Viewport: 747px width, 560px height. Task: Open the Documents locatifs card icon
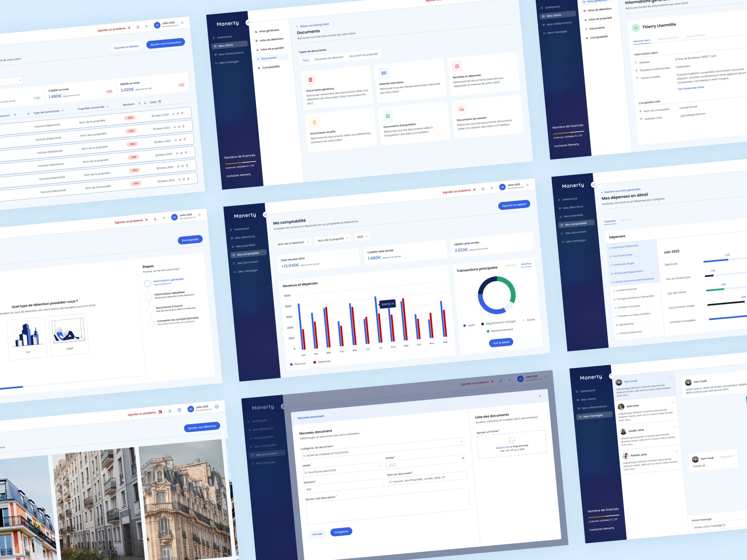click(x=314, y=122)
